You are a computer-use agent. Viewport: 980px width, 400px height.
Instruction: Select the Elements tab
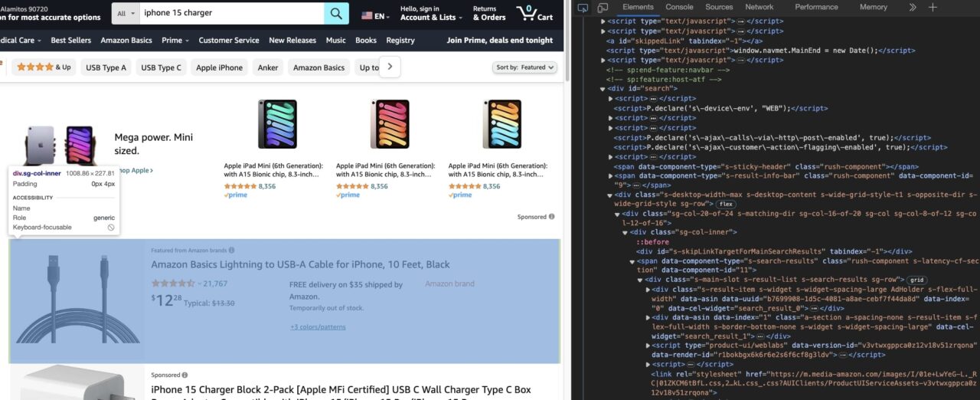pos(638,7)
